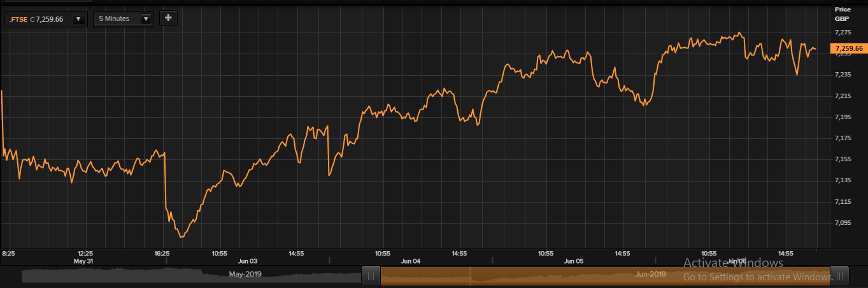Viewport: 868px width, 288px height.
Task: Click the 16:25 time axis label
Action: (162, 254)
